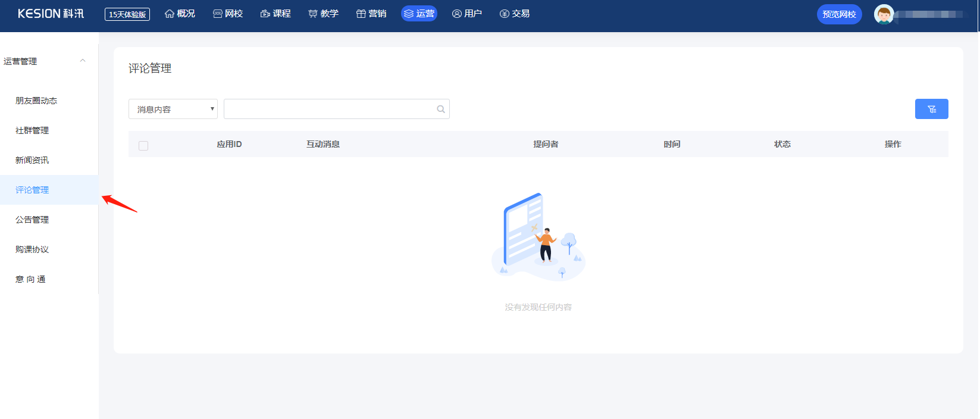Click the 15天体验版 trial badge
Image resolution: width=980 pixels, height=419 pixels.
point(127,14)
